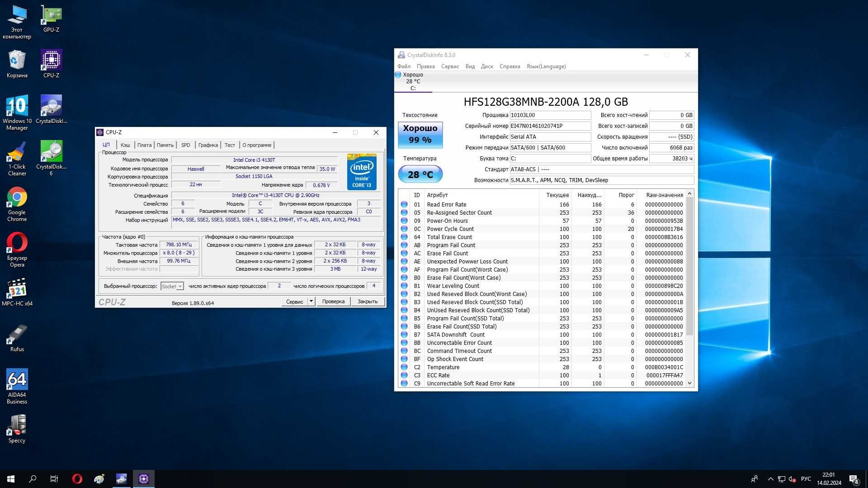Switch to the Графика tab in CPU-Z
Viewport: 868px width, 488px height.
coord(208,145)
